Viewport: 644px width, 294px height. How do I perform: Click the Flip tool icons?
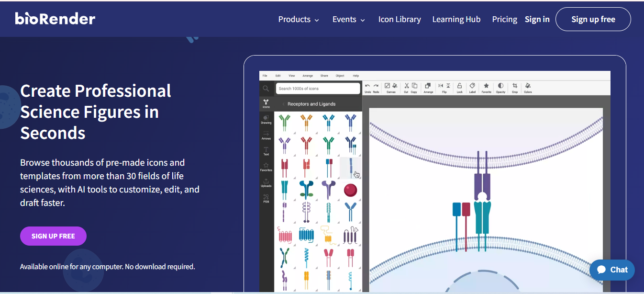tap(444, 86)
